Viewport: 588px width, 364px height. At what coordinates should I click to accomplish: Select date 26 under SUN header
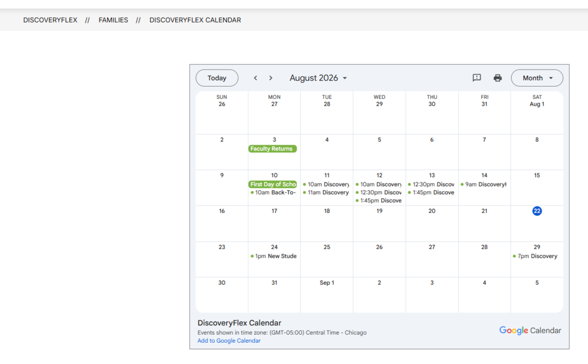[x=222, y=104]
